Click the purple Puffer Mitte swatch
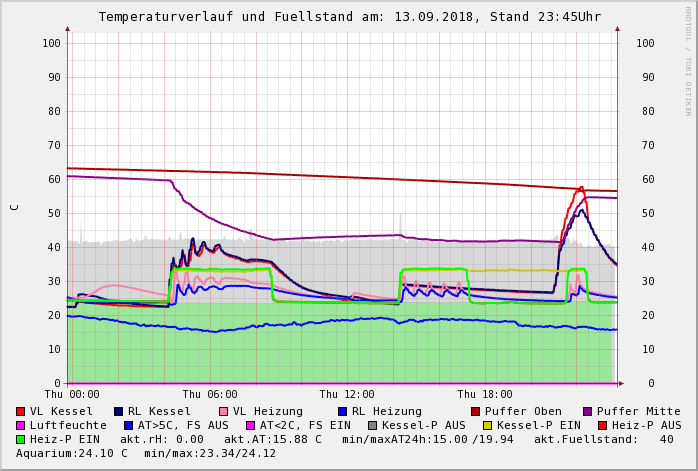 click(588, 411)
